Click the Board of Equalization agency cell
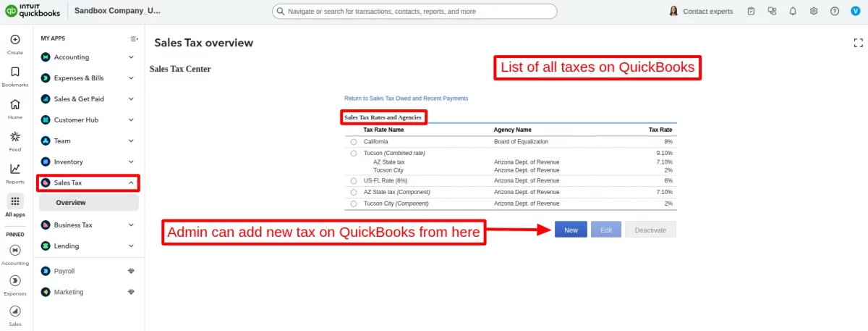Viewport: 868px width, 331px height. tap(521, 142)
